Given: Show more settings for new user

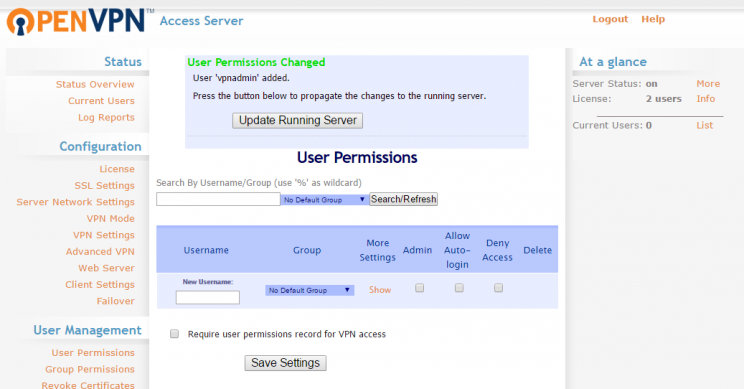Looking at the screenshot, I should [x=380, y=290].
